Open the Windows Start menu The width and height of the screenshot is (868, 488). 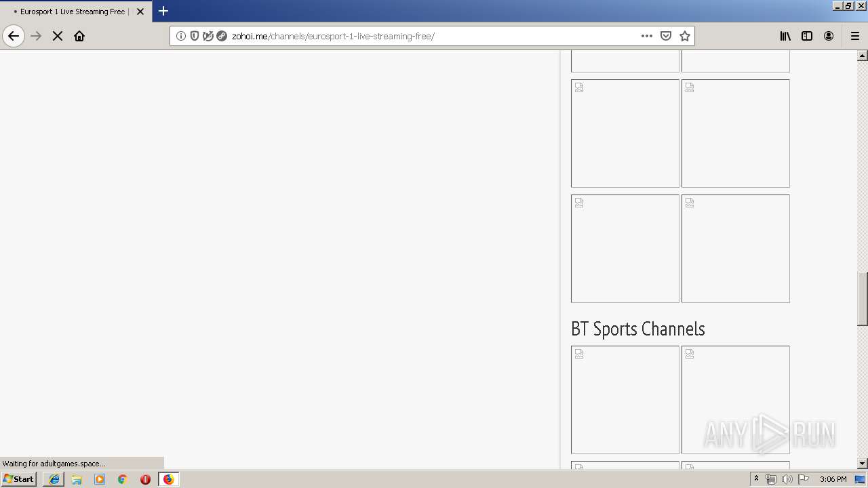click(x=19, y=479)
